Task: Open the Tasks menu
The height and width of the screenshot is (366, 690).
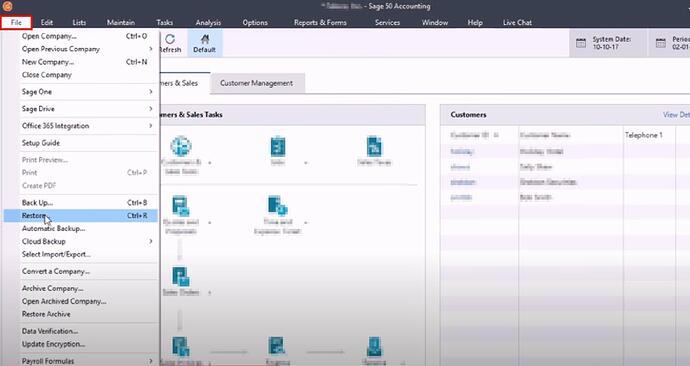Action: [x=164, y=22]
